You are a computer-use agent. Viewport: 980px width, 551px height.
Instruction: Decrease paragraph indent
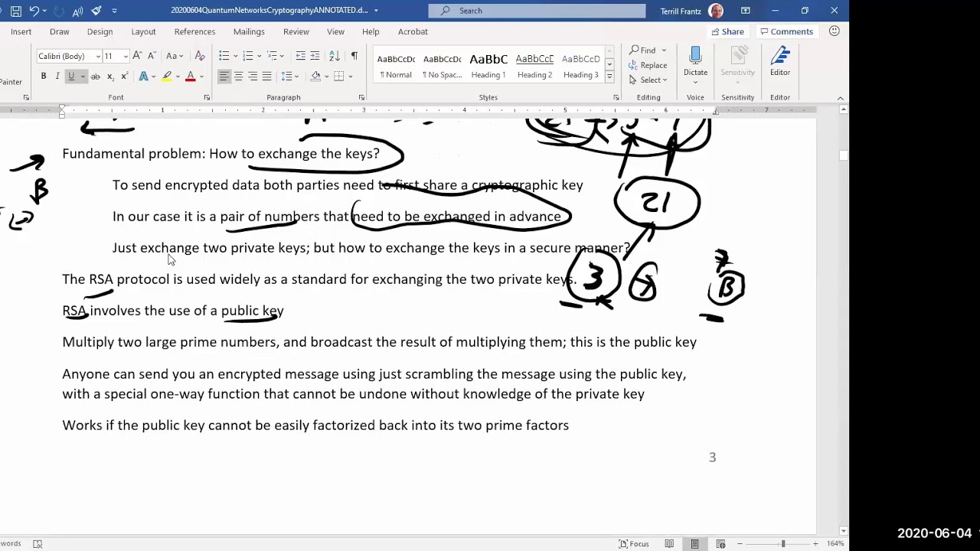coord(301,56)
